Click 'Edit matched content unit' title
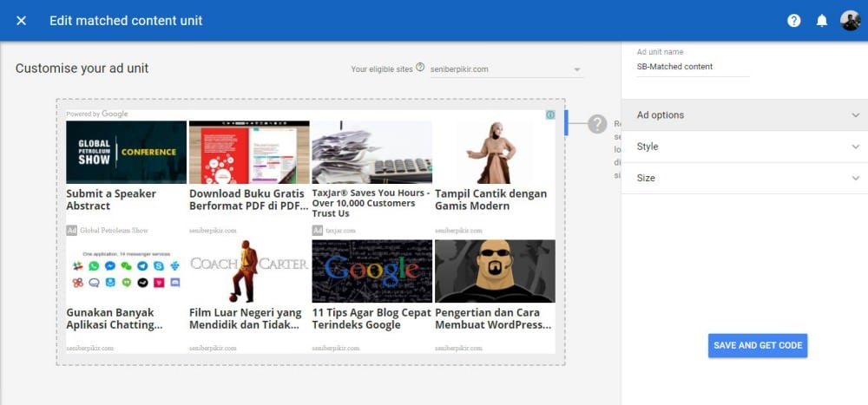The height and width of the screenshot is (405, 868). tap(126, 21)
